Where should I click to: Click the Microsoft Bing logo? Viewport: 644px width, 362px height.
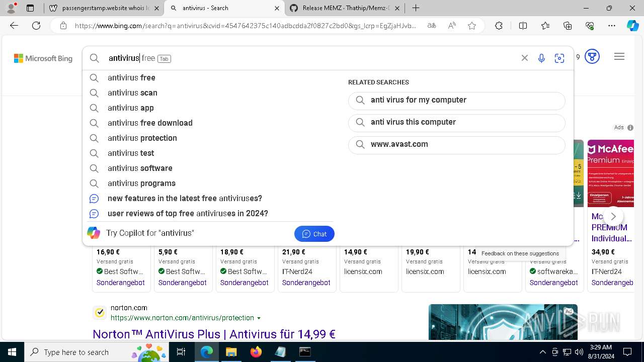pyautogui.click(x=43, y=58)
